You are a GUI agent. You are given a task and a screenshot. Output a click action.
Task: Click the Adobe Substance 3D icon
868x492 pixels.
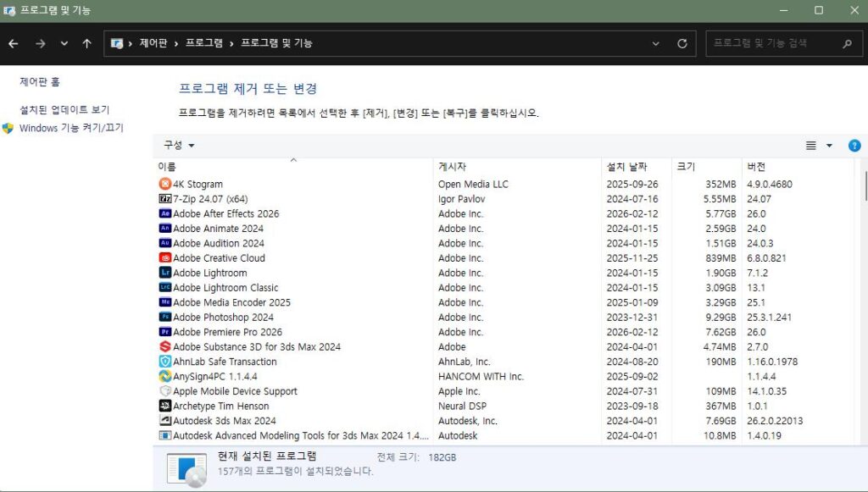(165, 346)
